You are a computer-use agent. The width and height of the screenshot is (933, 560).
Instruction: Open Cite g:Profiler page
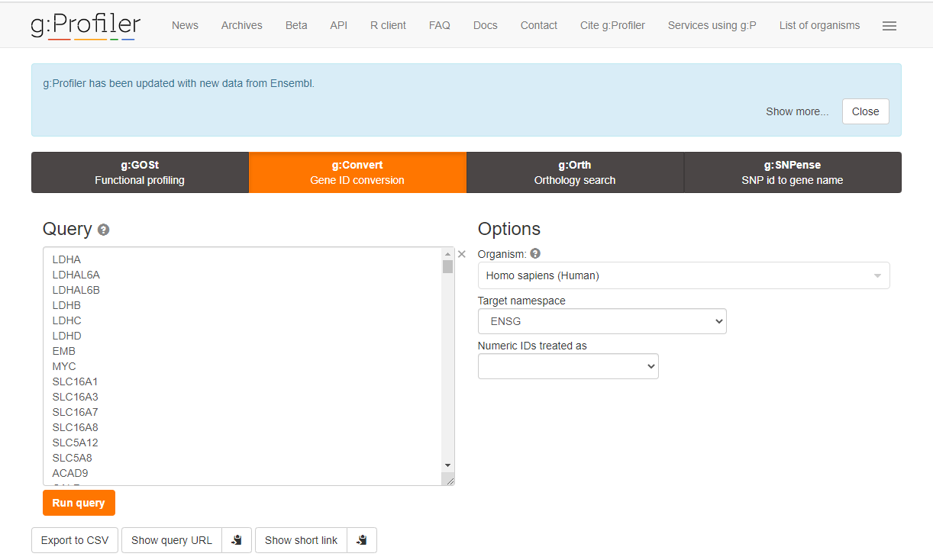(612, 25)
